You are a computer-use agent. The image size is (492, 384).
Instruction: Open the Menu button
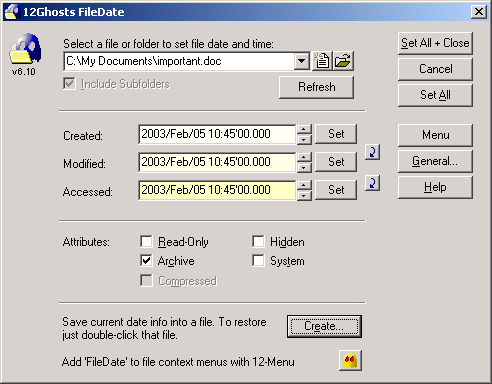coord(435,135)
